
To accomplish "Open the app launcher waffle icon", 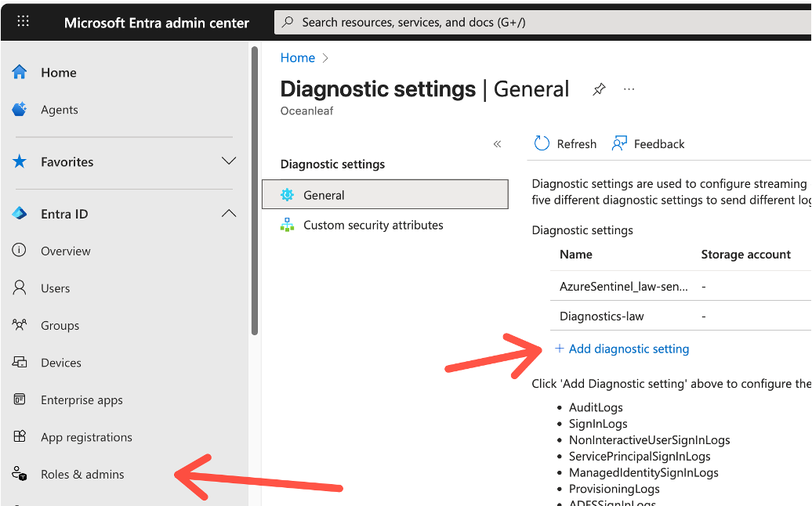I will (23, 21).
